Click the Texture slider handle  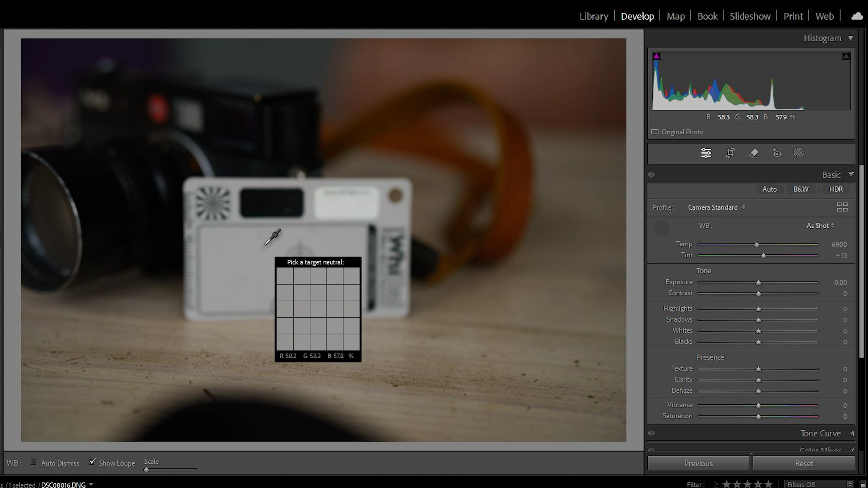pyautogui.click(x=758, y=369)
